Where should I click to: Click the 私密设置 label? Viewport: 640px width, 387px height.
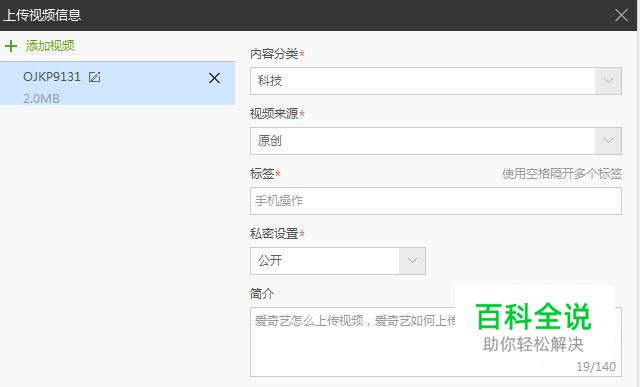tap(274, 234)
